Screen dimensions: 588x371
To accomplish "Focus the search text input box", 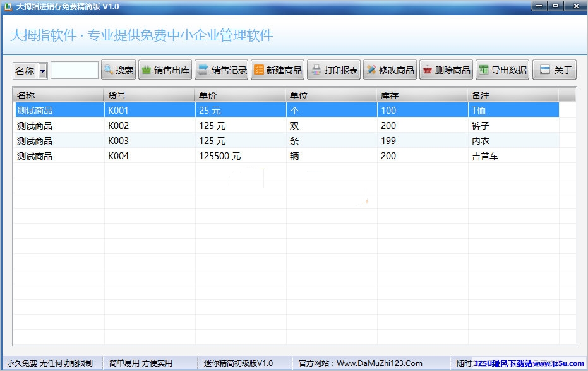I will [75, 70].
